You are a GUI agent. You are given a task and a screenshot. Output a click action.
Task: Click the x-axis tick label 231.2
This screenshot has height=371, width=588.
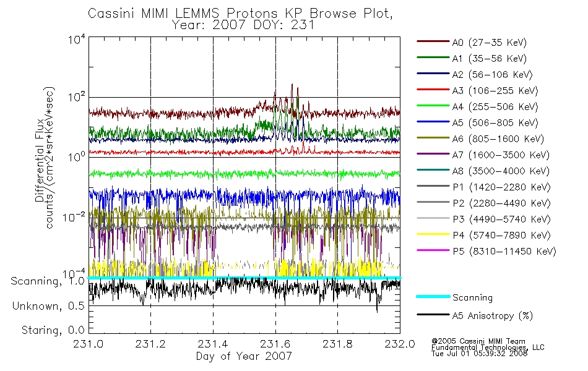pos(150,344)
